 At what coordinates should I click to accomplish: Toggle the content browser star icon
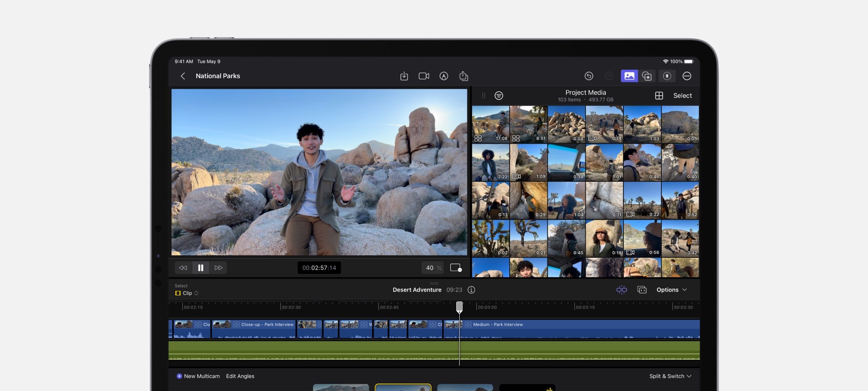pos(647,76)
